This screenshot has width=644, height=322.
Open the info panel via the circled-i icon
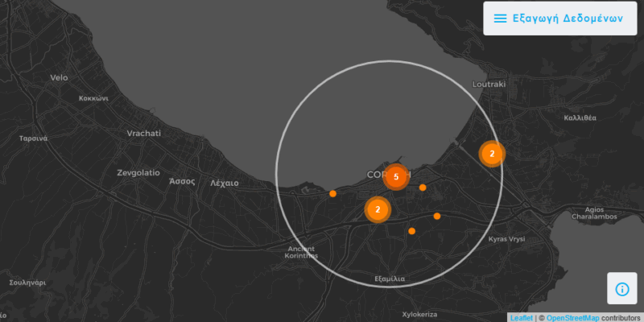[x=621, y=289]
